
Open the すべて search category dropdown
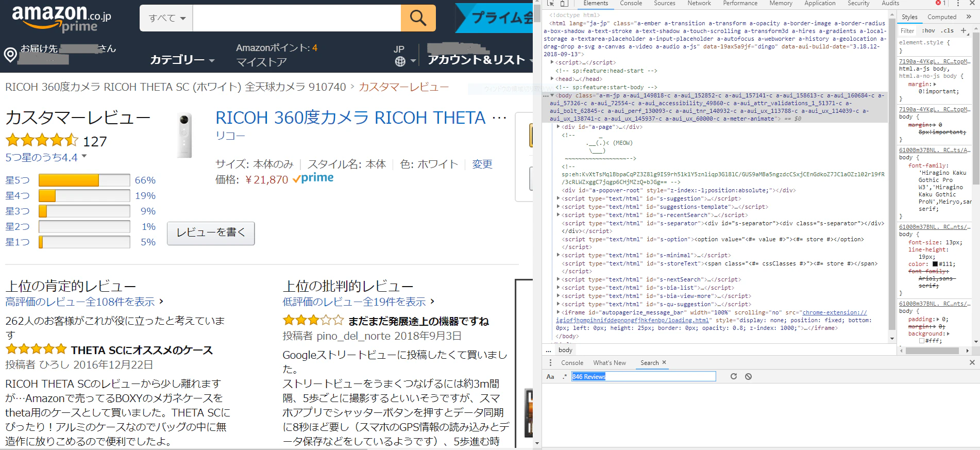tap(167, 18)
